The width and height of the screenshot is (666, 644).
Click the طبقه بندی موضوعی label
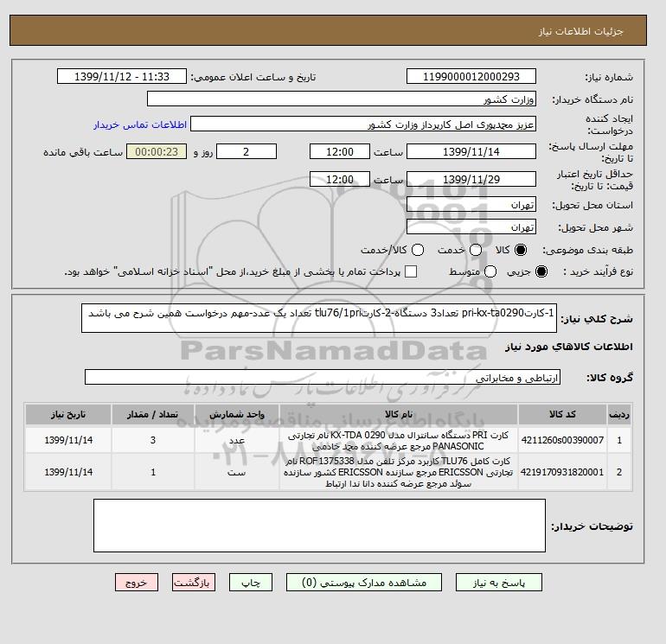pos(588,250)
